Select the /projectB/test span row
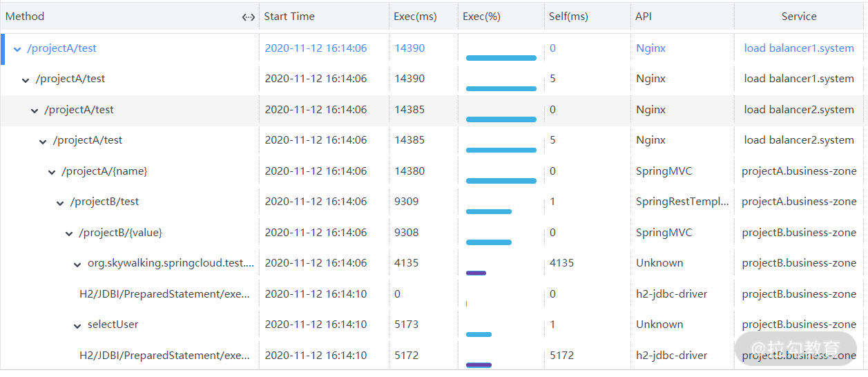 434,202
